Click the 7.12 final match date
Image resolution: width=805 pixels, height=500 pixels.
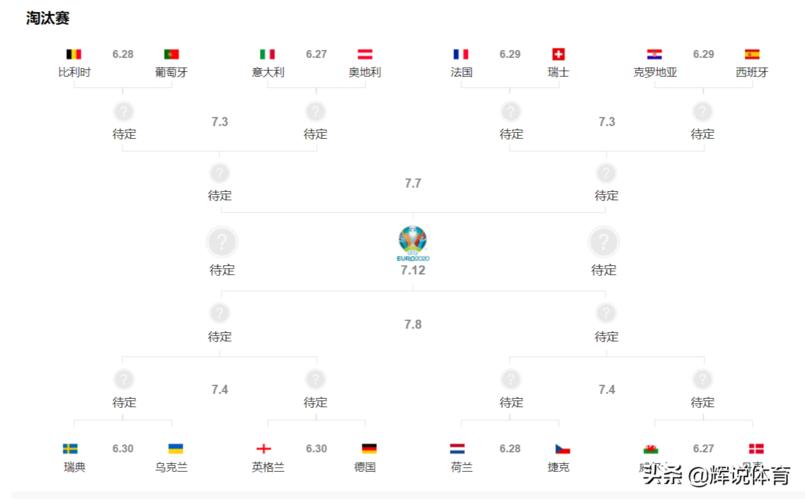[413, 271]
